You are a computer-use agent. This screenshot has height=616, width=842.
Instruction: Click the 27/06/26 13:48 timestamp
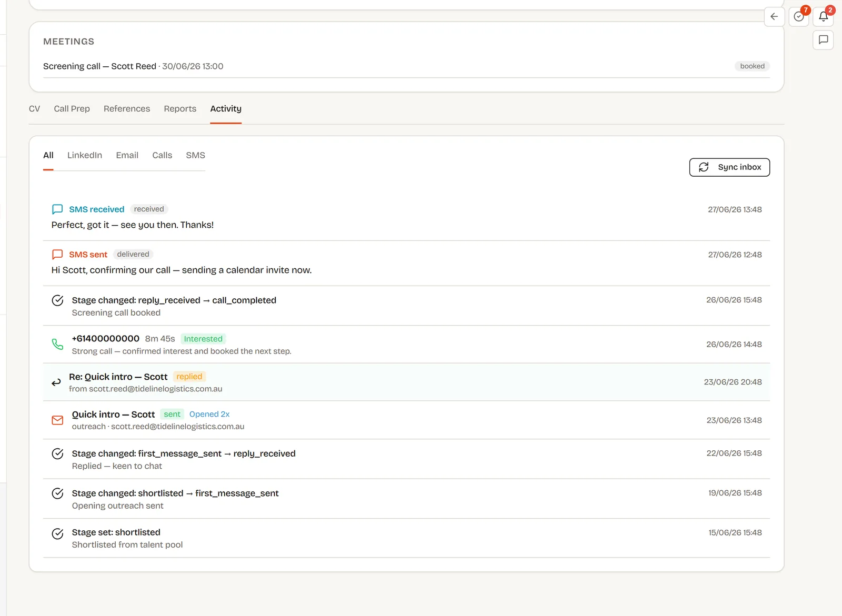click(735, 209)
